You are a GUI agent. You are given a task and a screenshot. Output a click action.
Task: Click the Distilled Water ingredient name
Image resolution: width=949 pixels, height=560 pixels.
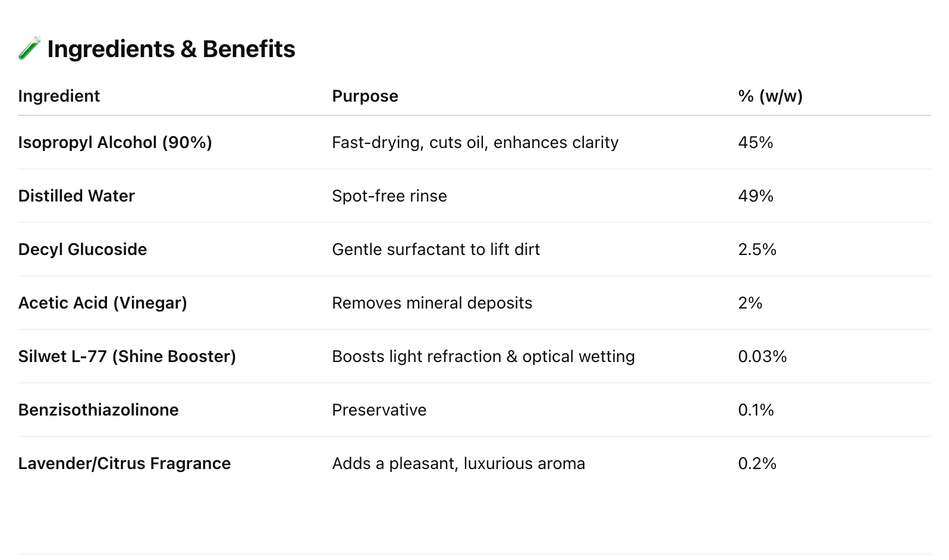click(x=77, y=196)
